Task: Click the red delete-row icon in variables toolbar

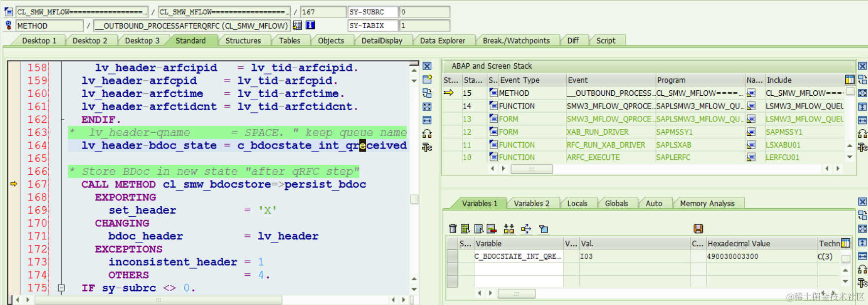Action: [491, 229]
